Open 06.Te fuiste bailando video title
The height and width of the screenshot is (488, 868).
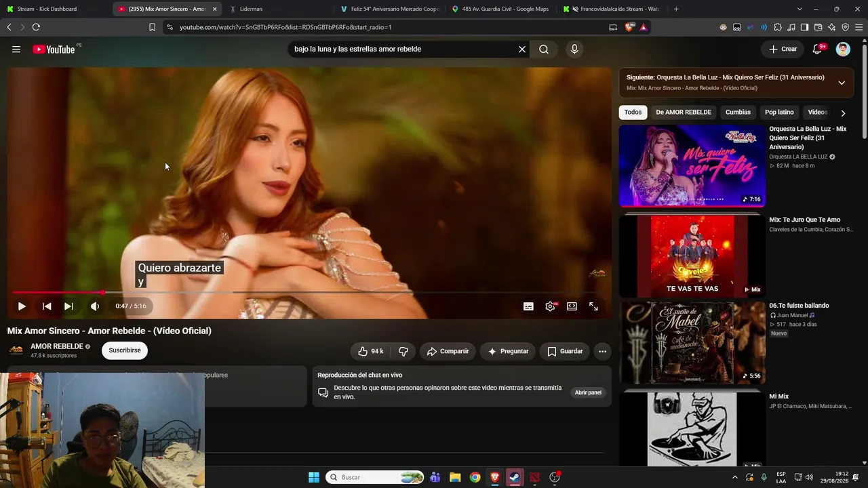(799, 306)
